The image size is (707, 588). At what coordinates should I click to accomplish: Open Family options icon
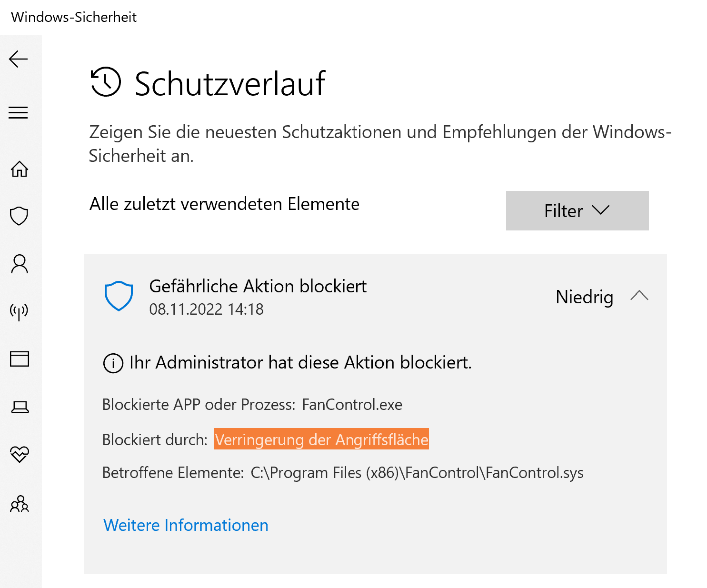(x=20, y=503)
